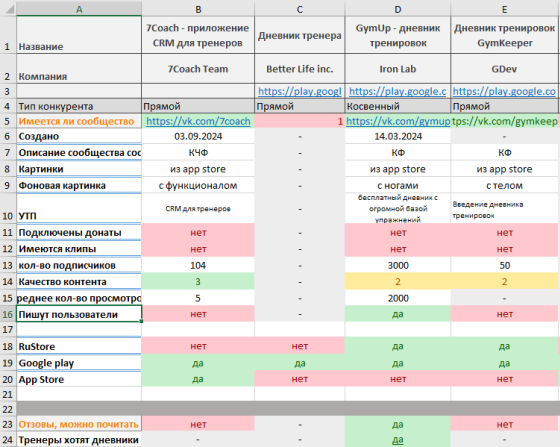Open the vk.com/7coach link
Viewport: 560px width, 447px height.
click(198, 121)
